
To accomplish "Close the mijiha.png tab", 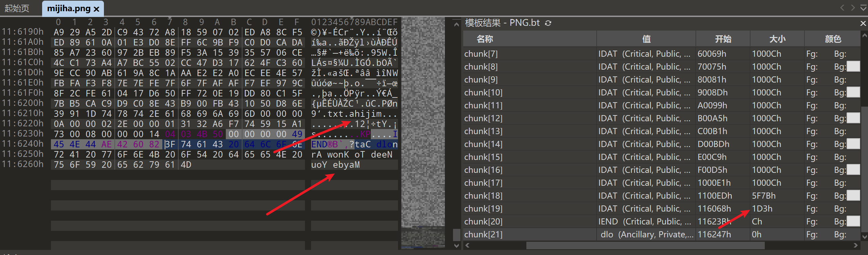I will (96, 9).
